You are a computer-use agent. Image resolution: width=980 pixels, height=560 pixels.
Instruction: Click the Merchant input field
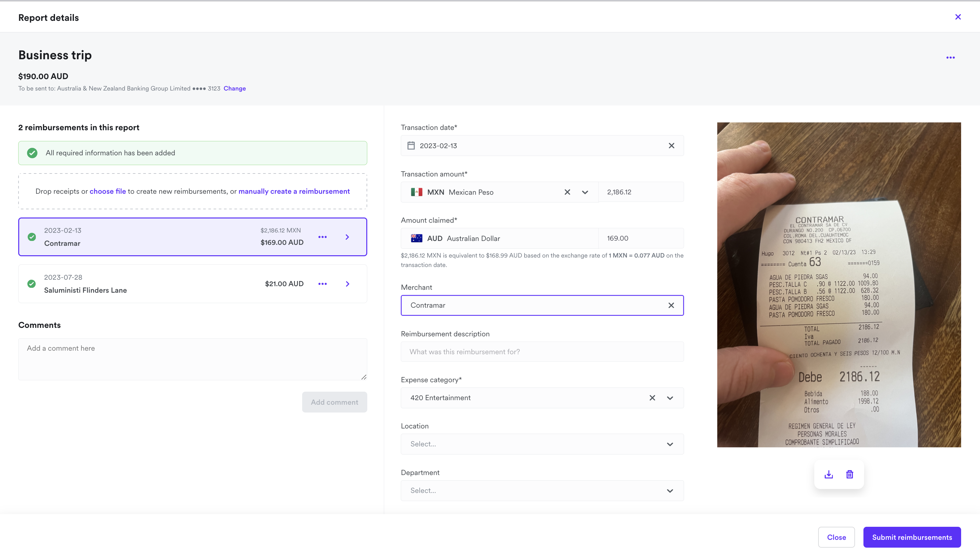coord(542,305)
